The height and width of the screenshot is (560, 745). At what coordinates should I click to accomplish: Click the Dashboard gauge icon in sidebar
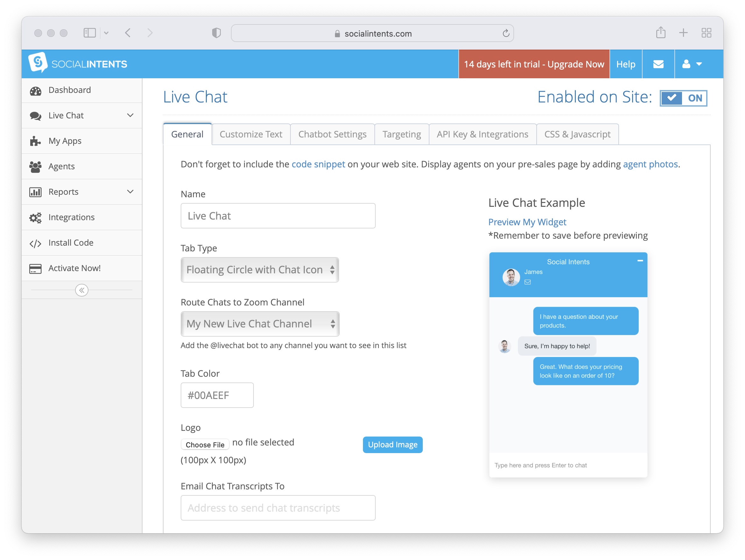click(x=35, y=91)
